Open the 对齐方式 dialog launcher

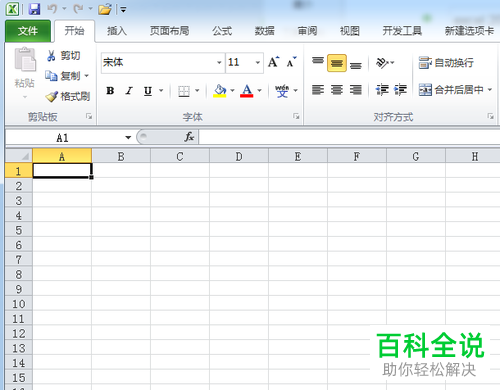point(490,116)
